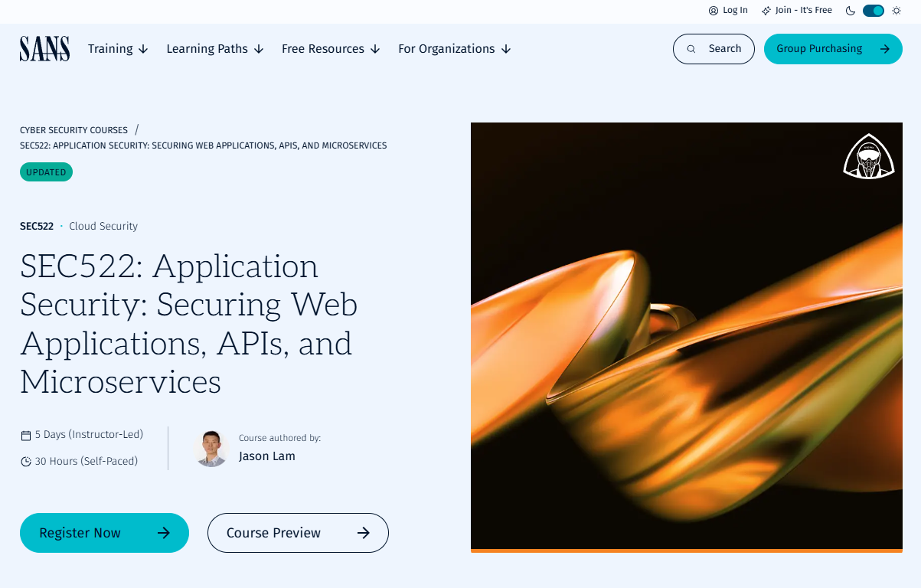
Task: Click the arrow icon on Group Purchasing
Action: click(885, 49)
